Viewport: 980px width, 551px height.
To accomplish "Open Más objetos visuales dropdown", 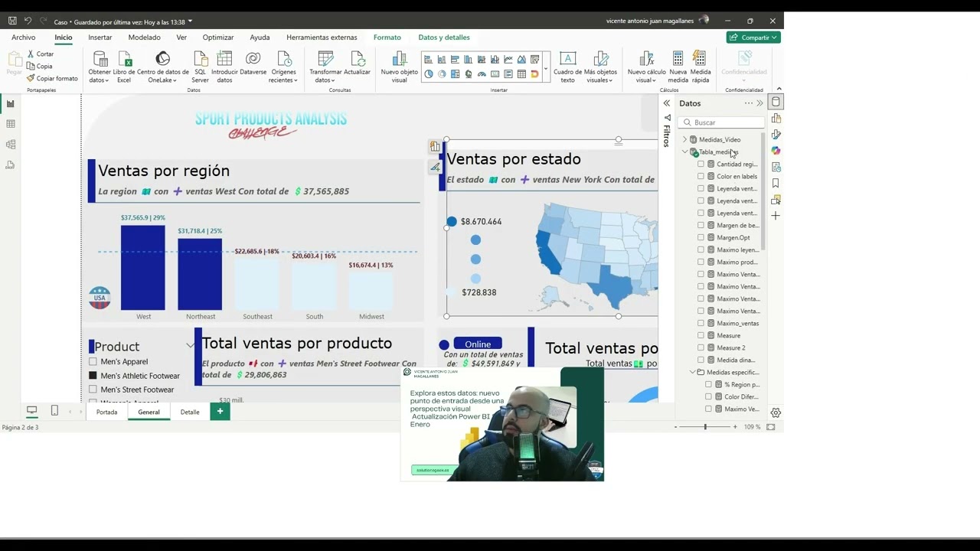I will [x=600, y=67].
